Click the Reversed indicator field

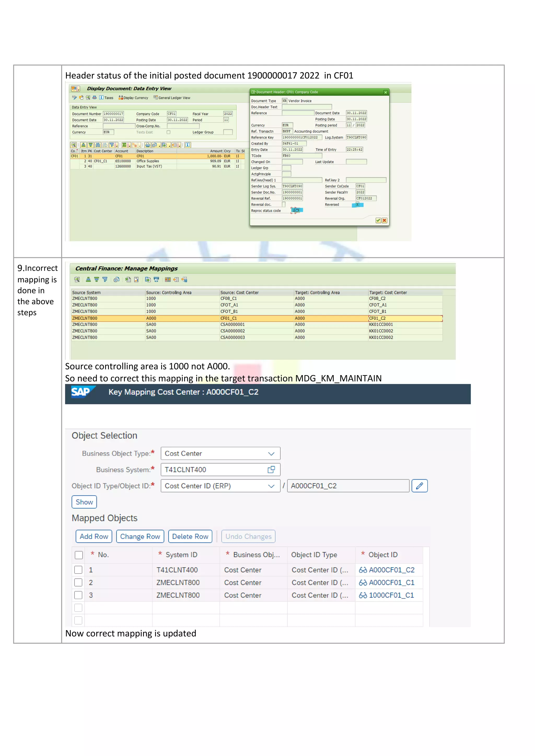pyautogui.click(x=357, y=204)
